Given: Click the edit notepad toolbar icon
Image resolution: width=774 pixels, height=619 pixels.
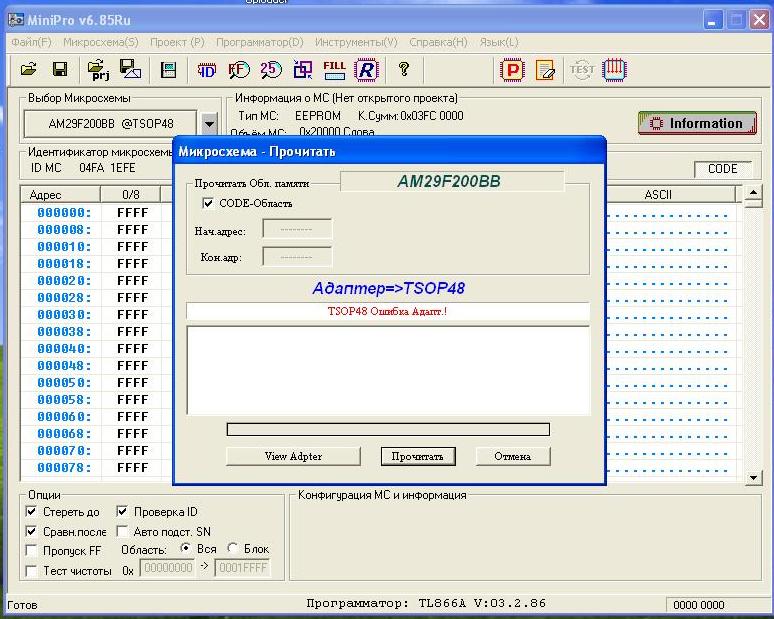Looking at the screenshot, I should click(545, 70).
